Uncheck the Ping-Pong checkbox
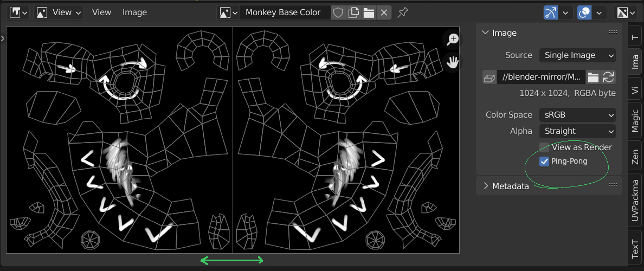Screen dimensions: 644x271 544,162
